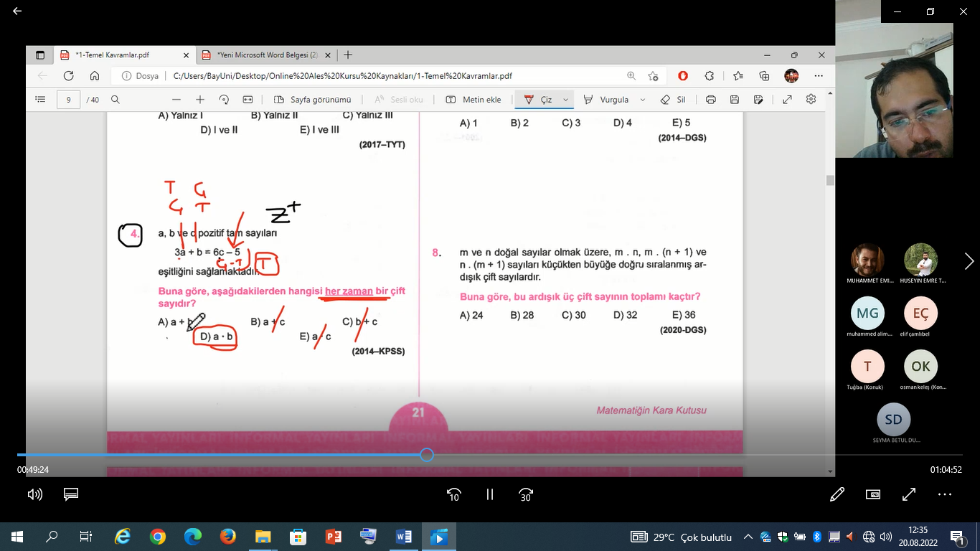Open PDF toolbar settings gear
Screen dimensions: 980x551
[x=811, y=100]
